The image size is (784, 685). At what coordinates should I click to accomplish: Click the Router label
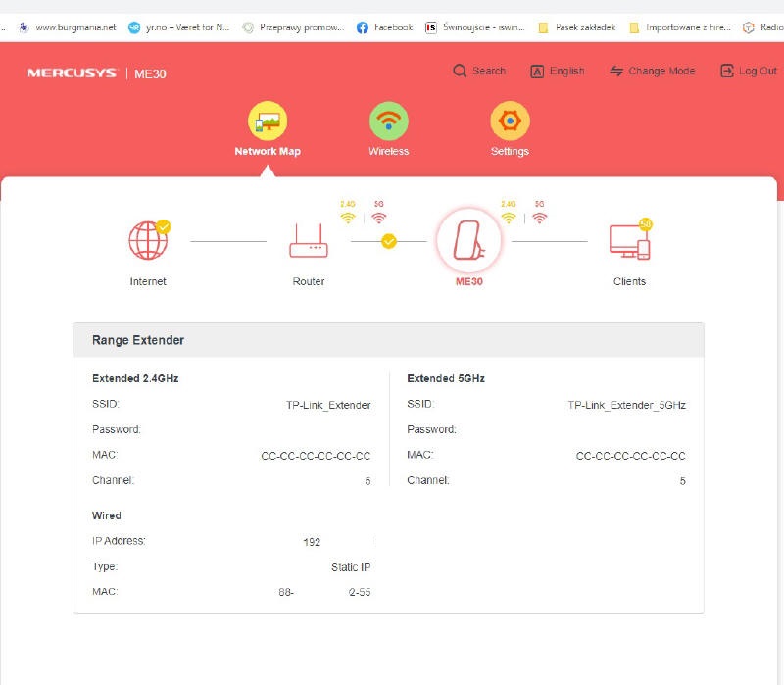tap(309, 281)
